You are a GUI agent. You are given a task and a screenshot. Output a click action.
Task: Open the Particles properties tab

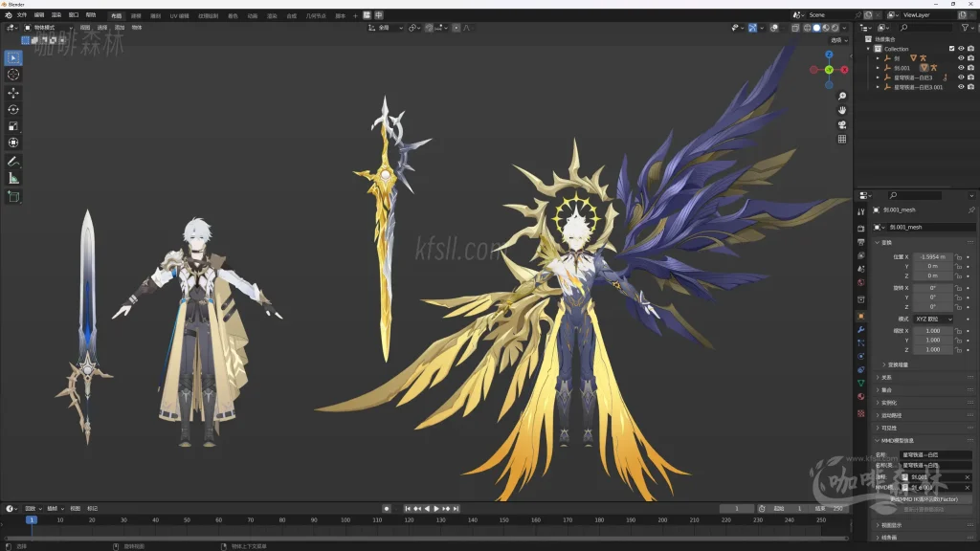(860, 343)
